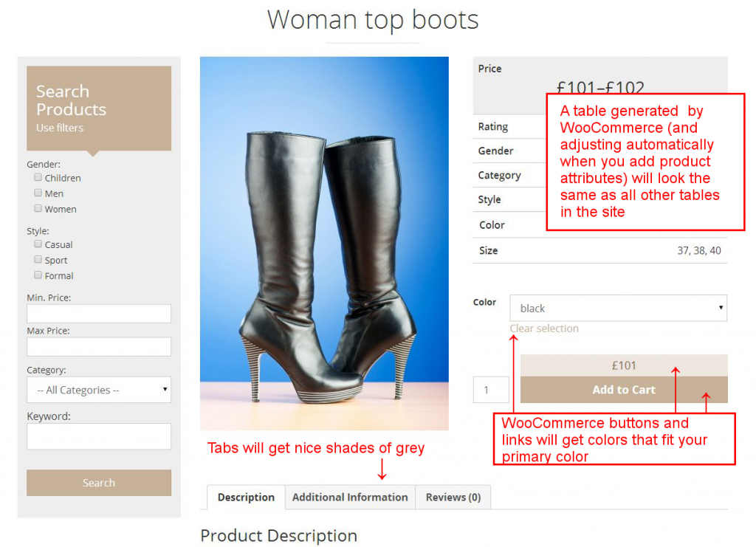
Task: Switch to the Description tab
Action: coord(246,498)
